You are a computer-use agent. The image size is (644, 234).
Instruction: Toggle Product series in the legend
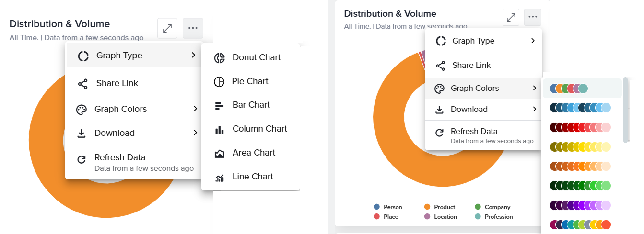pos(440,207)
